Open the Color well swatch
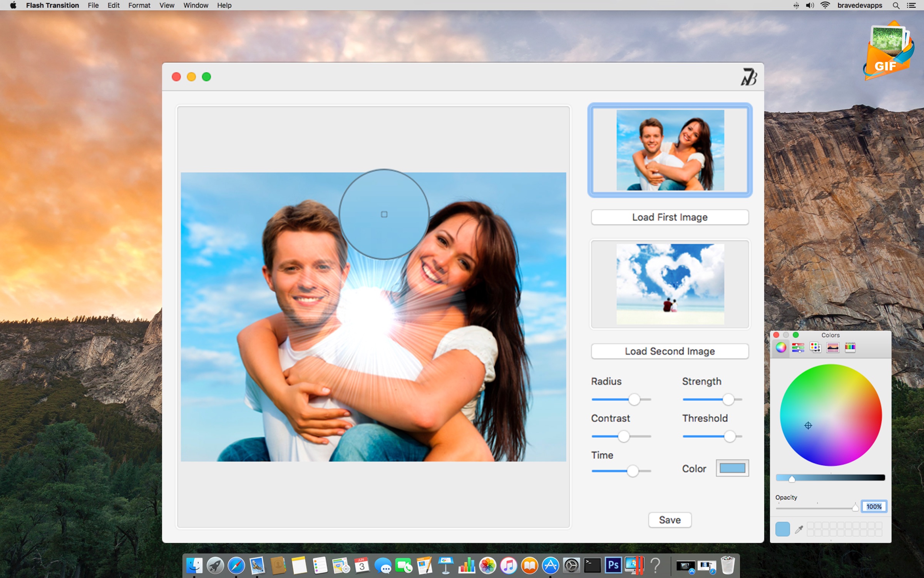This screenshot has width=924, height=578. [x=732, y=468]
